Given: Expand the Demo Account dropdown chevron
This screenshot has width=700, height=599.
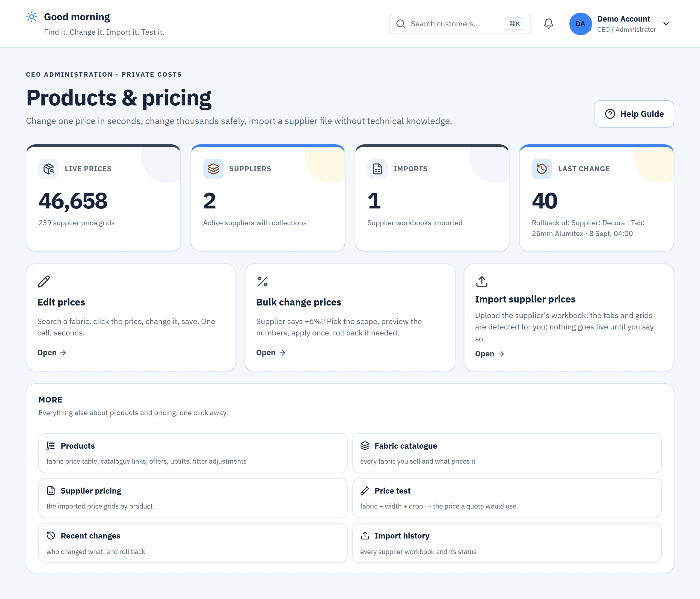Looking at the screenshot, I should [666, 24].
